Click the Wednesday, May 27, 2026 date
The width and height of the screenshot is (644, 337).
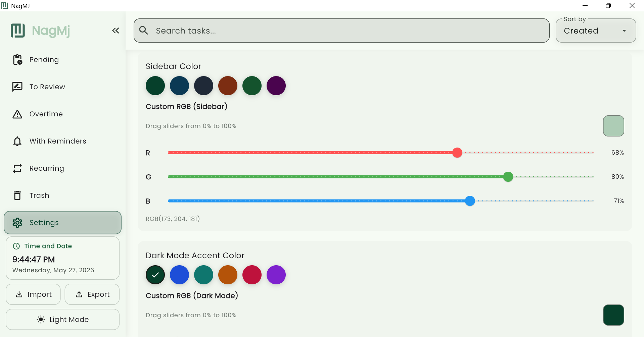(x=53, y=270)
